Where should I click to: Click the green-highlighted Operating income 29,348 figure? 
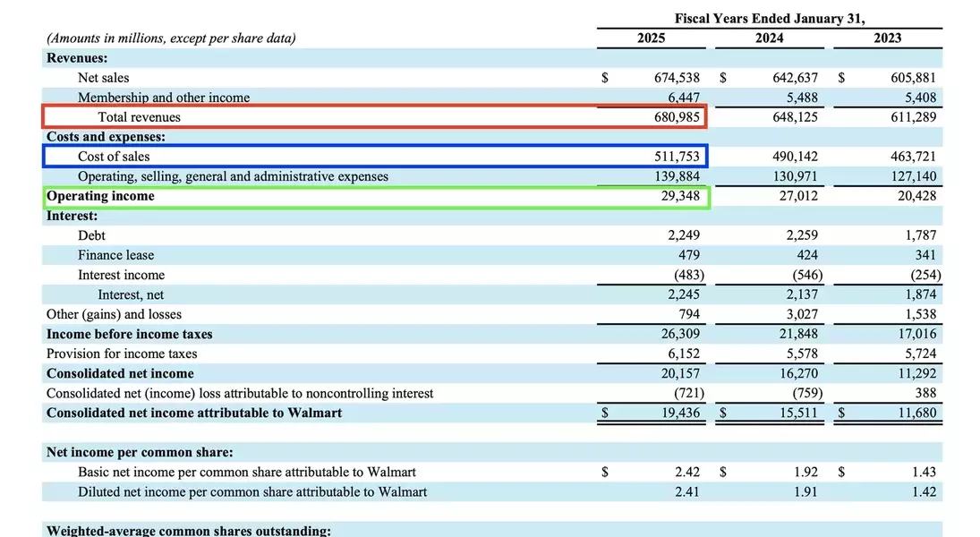(680, 196)
